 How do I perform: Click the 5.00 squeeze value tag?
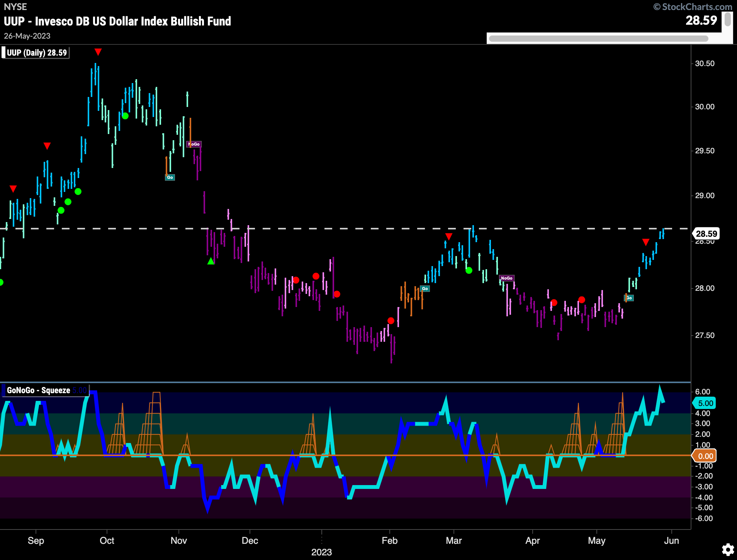point(705,403)
